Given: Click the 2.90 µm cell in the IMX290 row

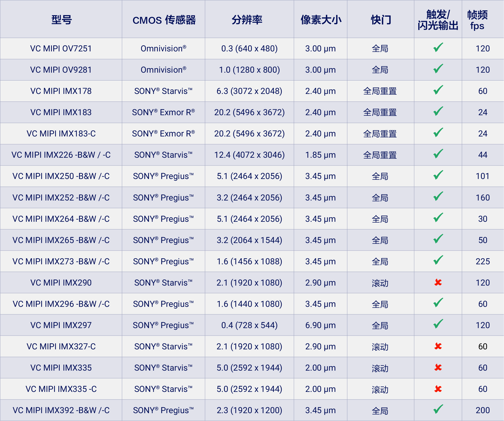Looking at the screenshot, I should [x=320, y=283].
